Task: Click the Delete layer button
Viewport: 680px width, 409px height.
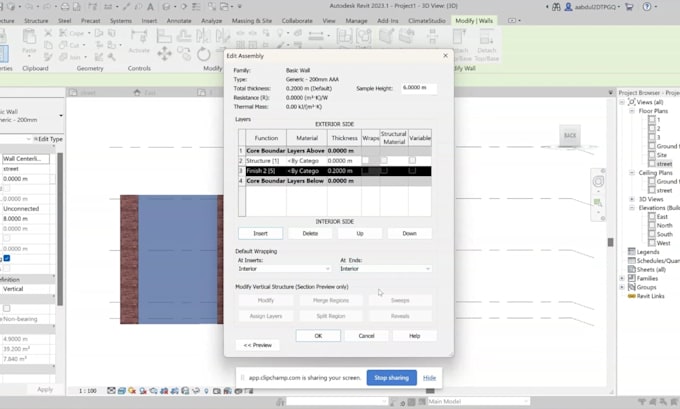Action: point(310,233)
